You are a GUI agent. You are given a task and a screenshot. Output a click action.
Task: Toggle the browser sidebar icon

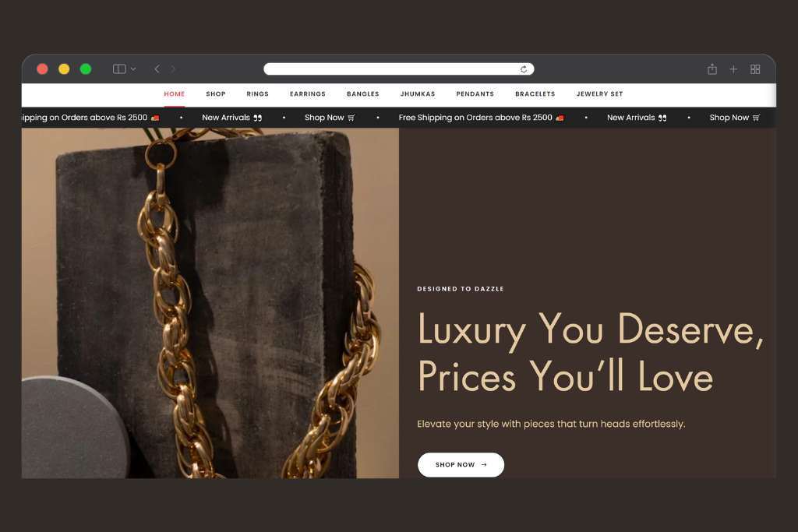(x=119, y=69)
